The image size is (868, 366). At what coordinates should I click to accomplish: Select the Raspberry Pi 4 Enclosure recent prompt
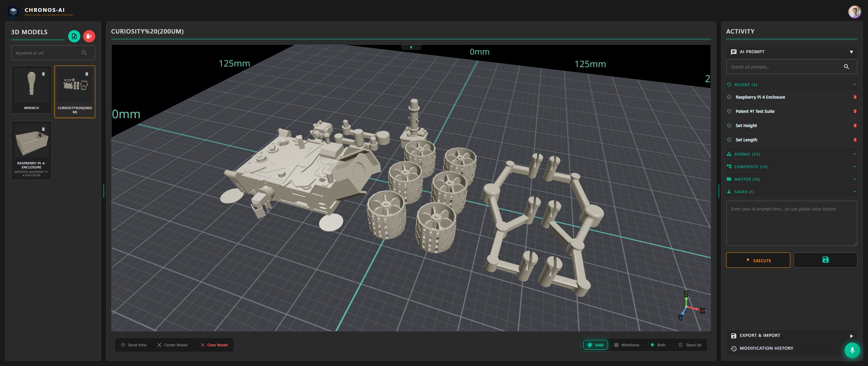pos(760,97)
